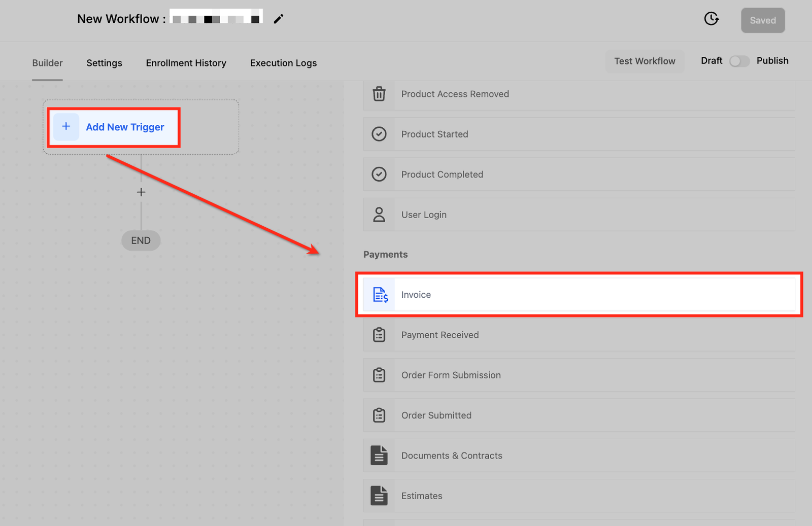812x526 pixels.
Task: Switch to the Settings tab
Action: [104, 63]
